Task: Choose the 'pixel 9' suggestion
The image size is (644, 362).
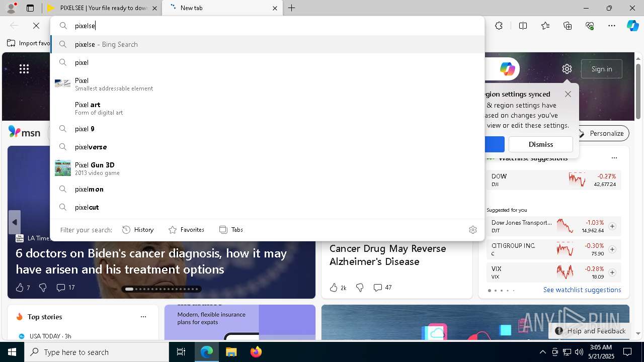Action: (x=267, y=129)
